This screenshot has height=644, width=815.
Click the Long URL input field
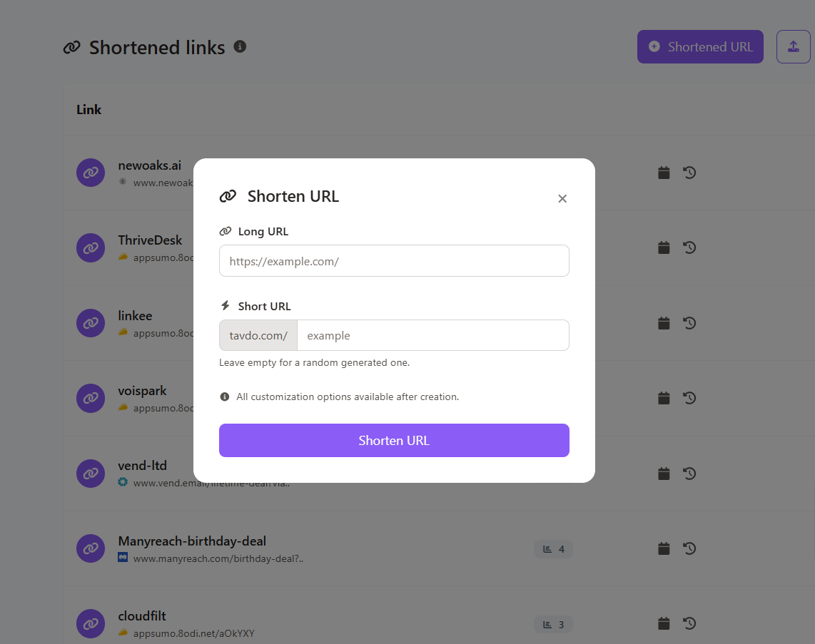point(394,261)
